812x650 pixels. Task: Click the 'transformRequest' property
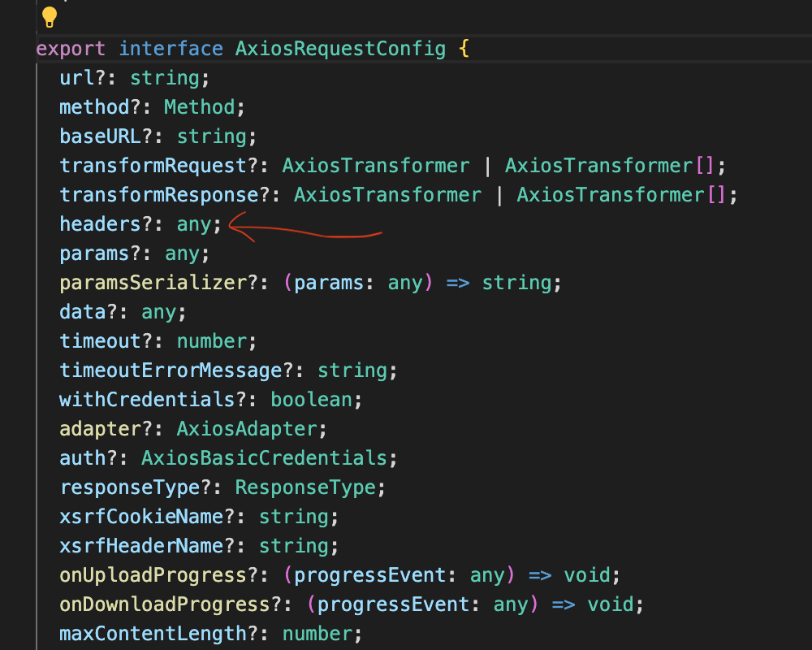click(x=153, y=166)
